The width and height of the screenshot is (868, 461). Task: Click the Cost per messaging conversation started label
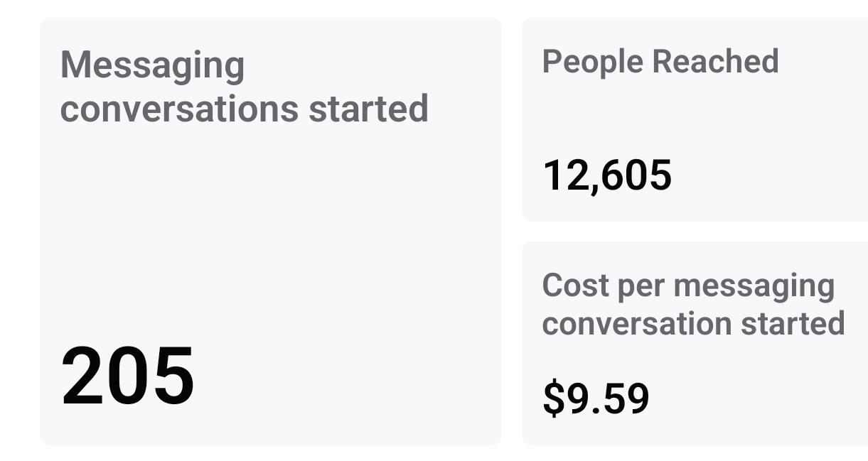tap(693, 304)
